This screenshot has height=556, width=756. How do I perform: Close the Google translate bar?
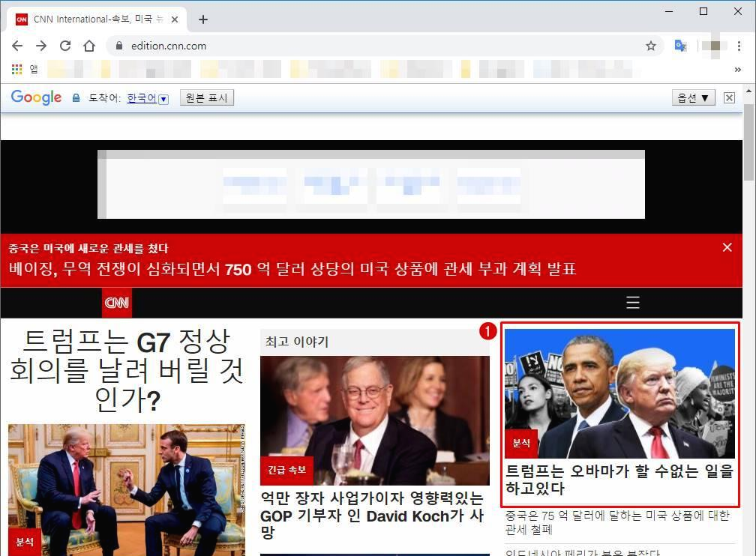click(728, 97)
